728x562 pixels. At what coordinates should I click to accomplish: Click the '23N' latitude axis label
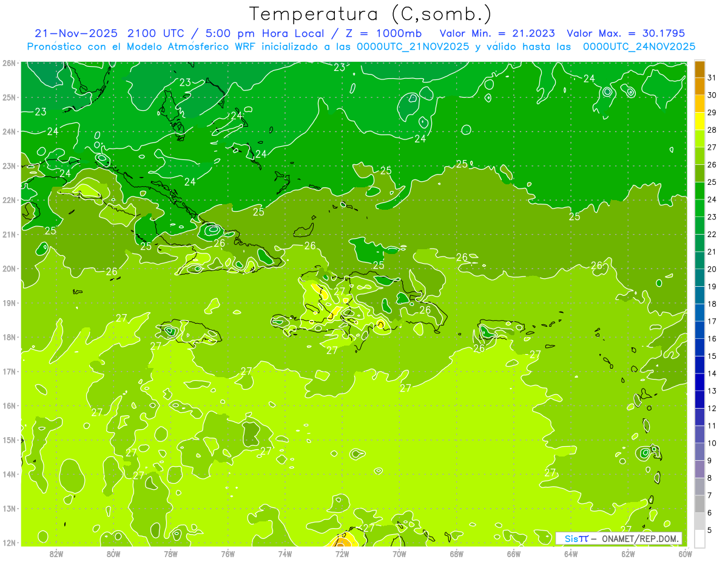[9, 166]
